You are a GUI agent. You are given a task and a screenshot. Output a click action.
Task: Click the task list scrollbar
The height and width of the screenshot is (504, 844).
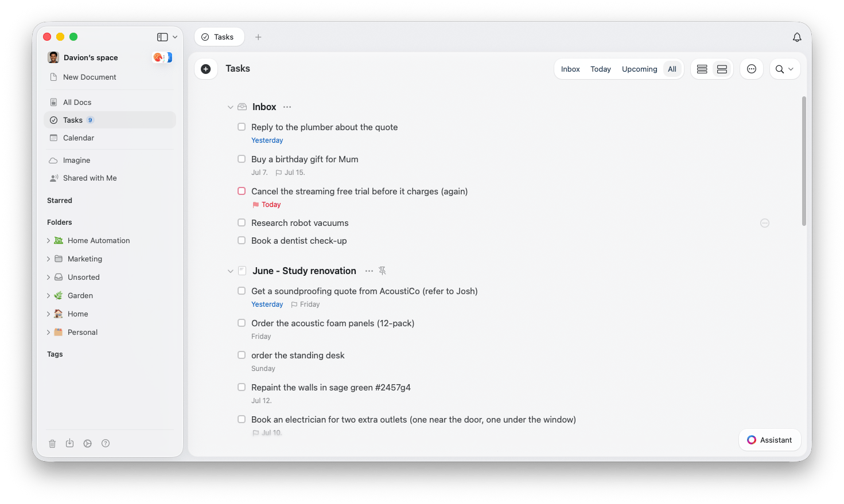pos(804,161)
